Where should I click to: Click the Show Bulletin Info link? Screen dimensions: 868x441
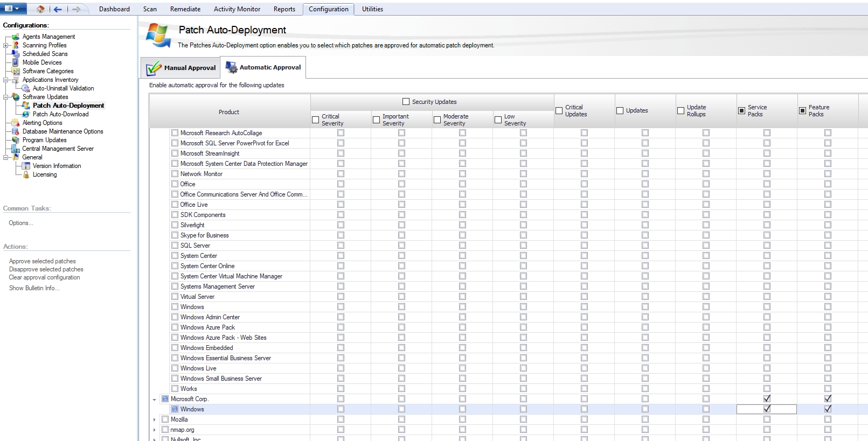point(34,288)
